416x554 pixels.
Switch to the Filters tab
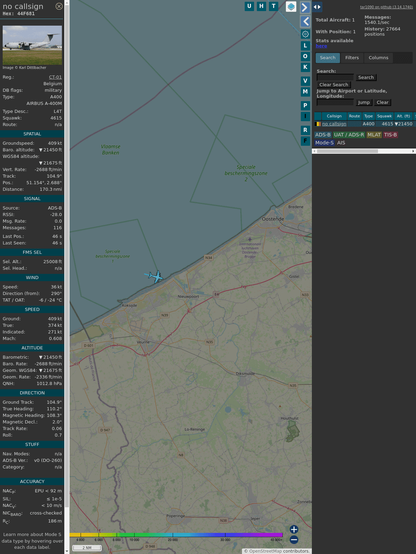352,58
